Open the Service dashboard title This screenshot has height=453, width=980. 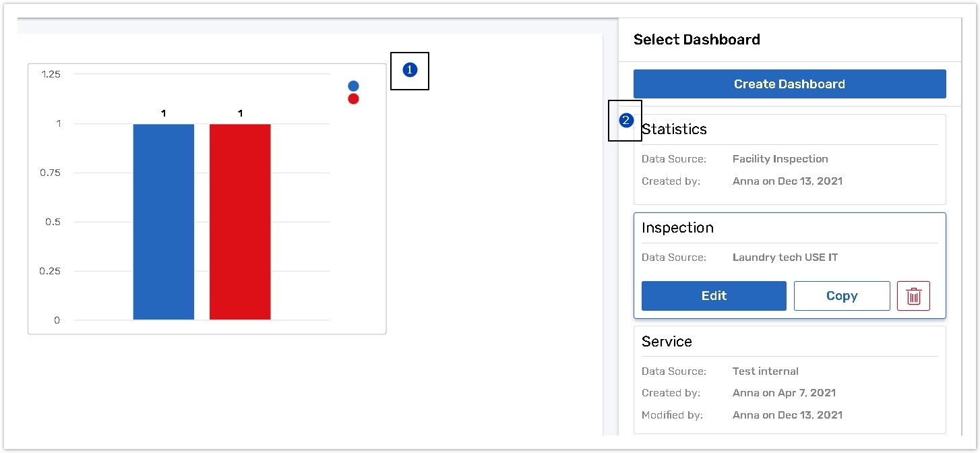click(x=667, y=342)
